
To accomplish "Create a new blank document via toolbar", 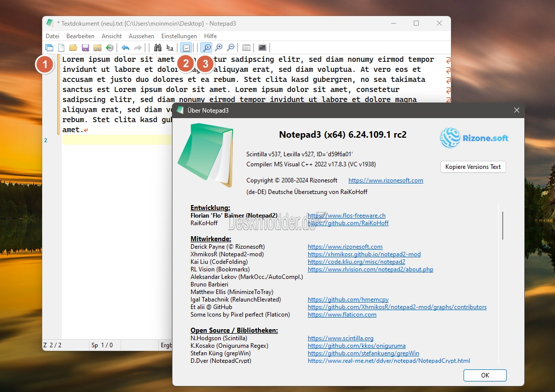I will pos(61,47).
